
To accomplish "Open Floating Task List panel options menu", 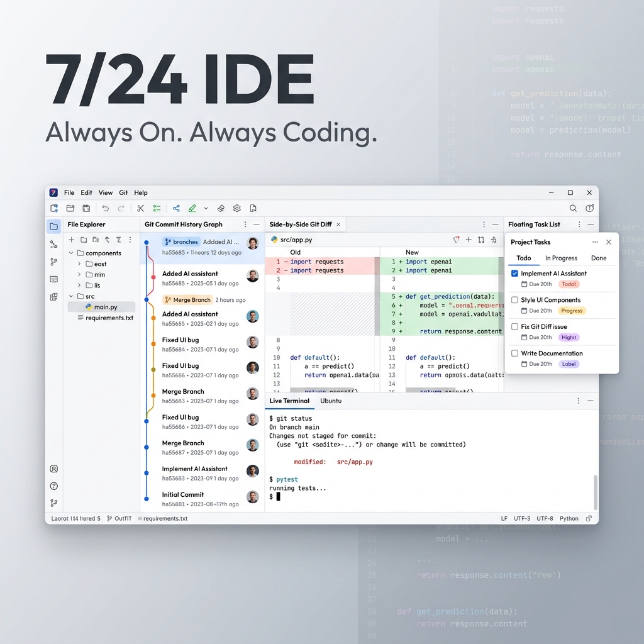I will coord(579,225).
